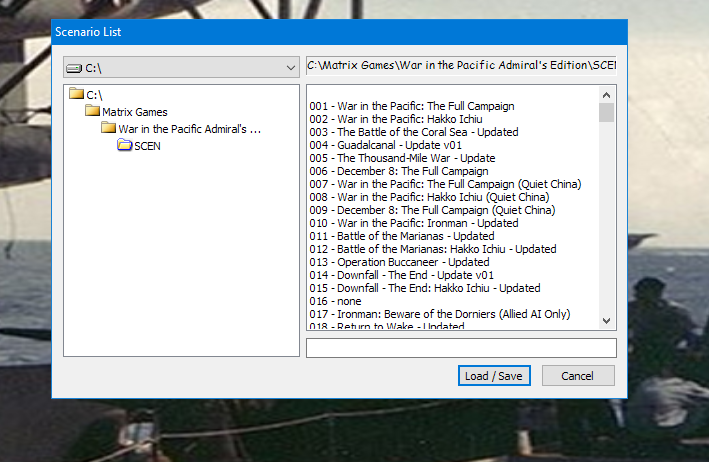The image size is (709, 462).
Task: Select 004 - Guadalcanal - Update v01
Action: (386, 145)
